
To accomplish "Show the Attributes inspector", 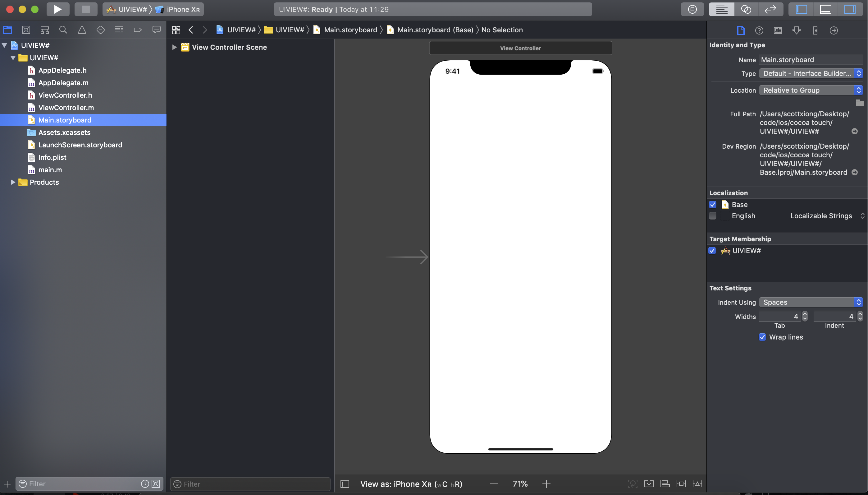I will [796, 30].
